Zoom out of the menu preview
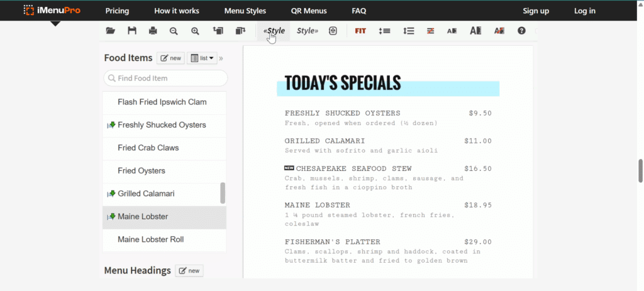This screenshot has width=644, height=291. point(174,31)
